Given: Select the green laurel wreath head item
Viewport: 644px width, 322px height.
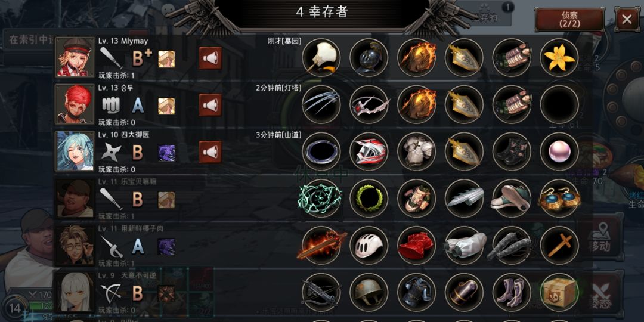Looking at the screenshot, I should point(369,199).
